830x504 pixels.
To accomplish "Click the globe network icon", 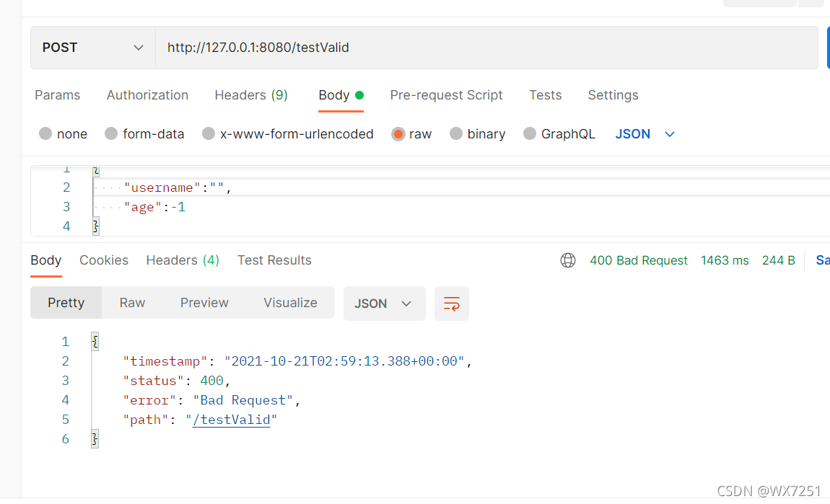I will tap(568, 260).
